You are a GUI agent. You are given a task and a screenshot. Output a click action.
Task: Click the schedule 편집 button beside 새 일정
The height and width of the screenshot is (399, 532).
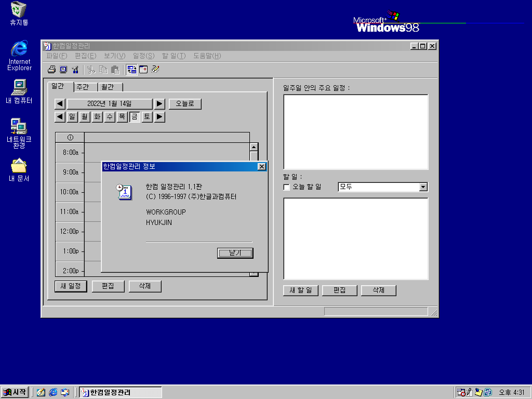(108, 286)
